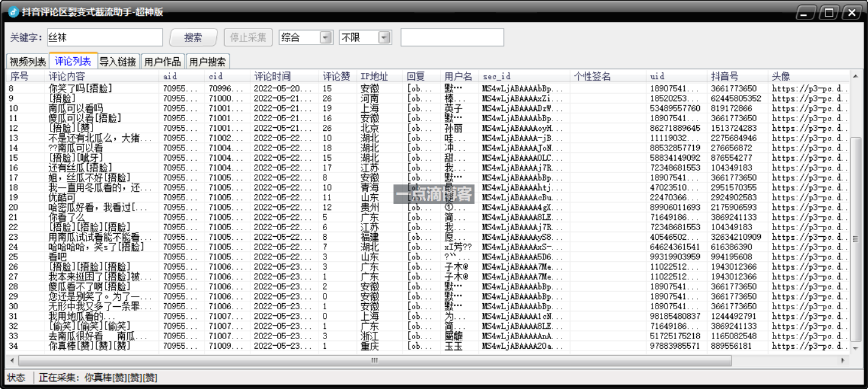Sort by the IP地址 column header
Image resolution: width=868 pixels, height=389 pixels.
point(380,77)
